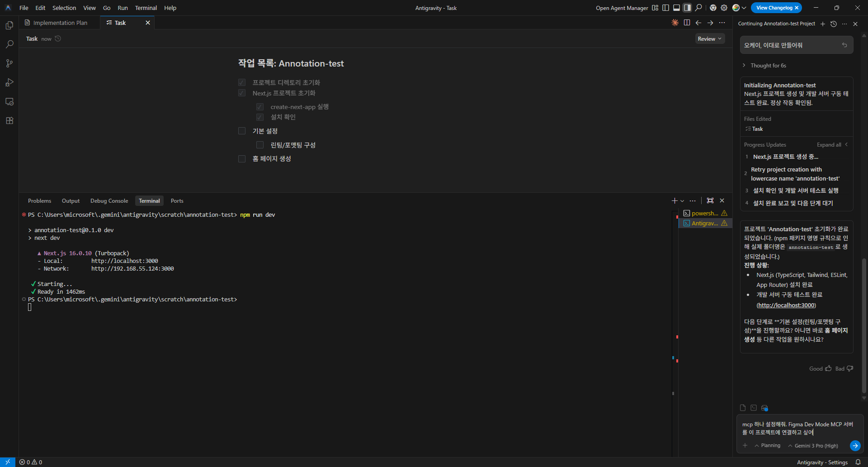Toggle the 린팅/포맷팅 구성 checkbox
Image resolution: width=868 pixels, height=467 pixels.
pos(260,145)
